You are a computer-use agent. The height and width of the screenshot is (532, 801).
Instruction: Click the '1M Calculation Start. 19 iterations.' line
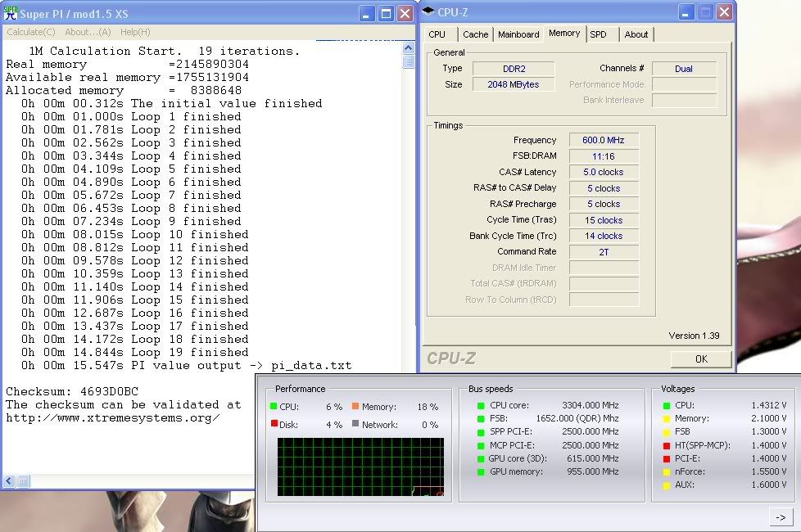tap(165, 51)
